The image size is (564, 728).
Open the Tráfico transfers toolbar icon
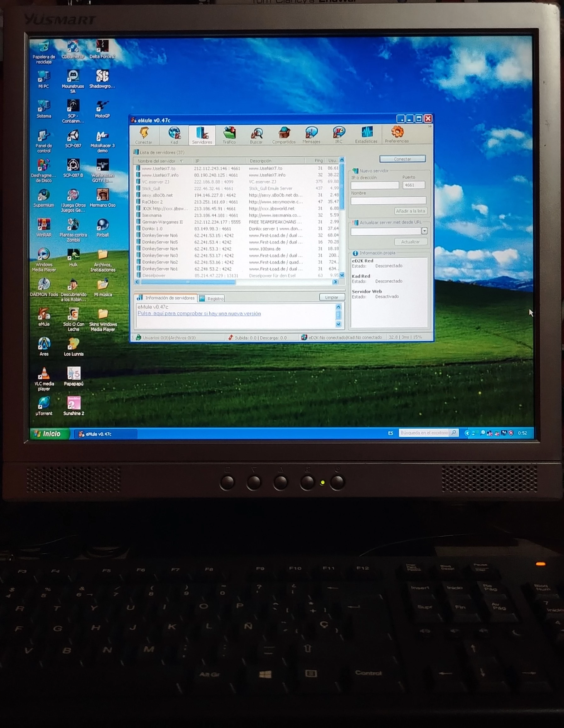(229, 135)
